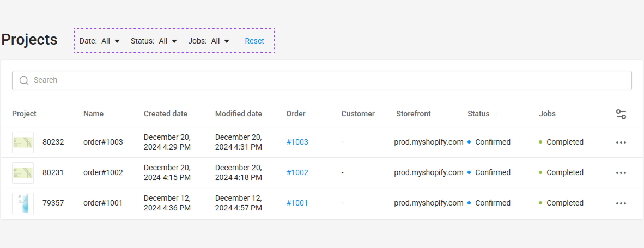Click storefront cell in order#1001 row
644x248 pixels.
(x=429, y=203)
